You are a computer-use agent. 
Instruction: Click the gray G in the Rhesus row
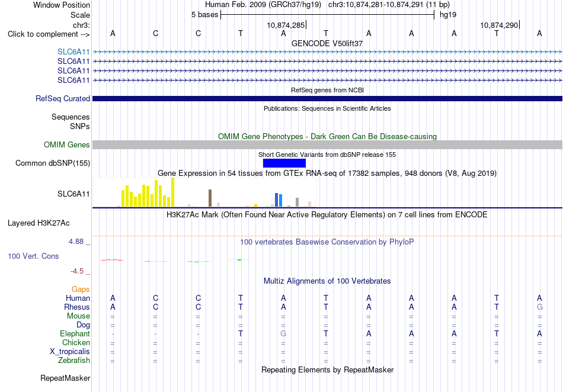[x=539, y=307]
